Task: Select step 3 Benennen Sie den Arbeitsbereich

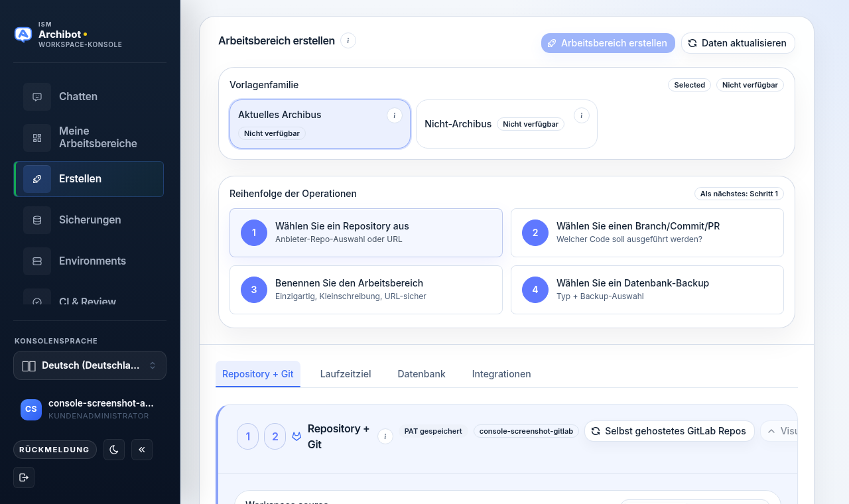Action: 366,290
